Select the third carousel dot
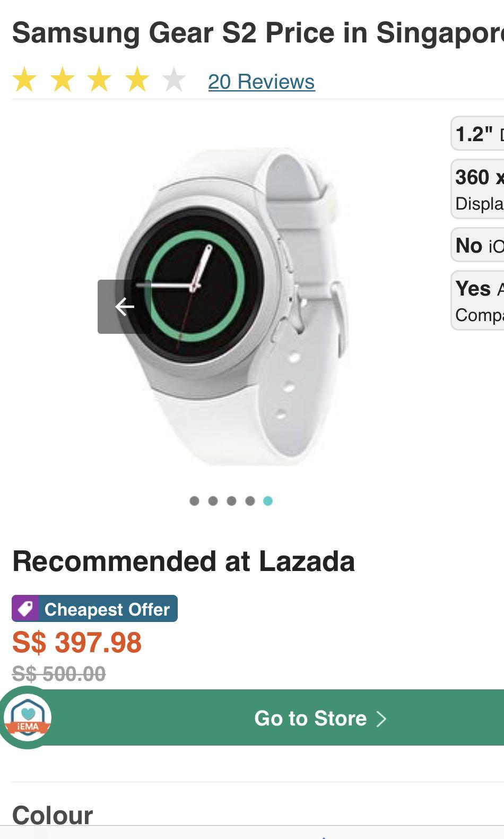504x839 pixels. pyautogui.click(x=231, y=500)
